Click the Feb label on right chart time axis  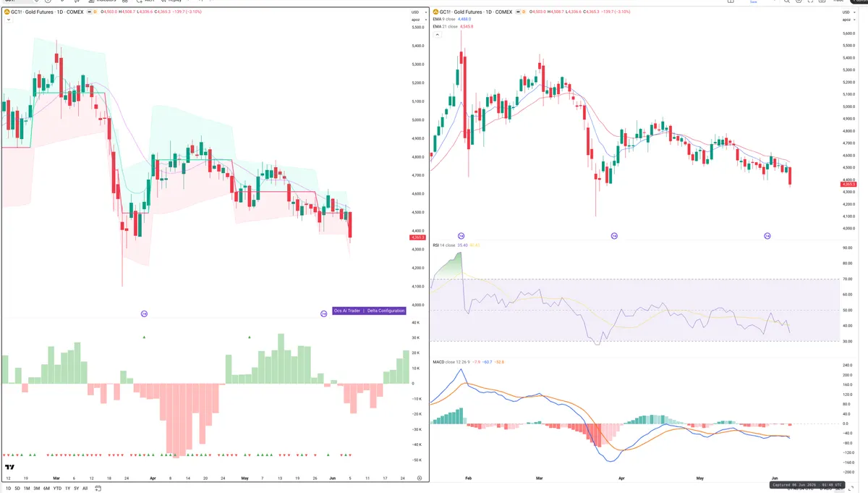coord(468,479)
